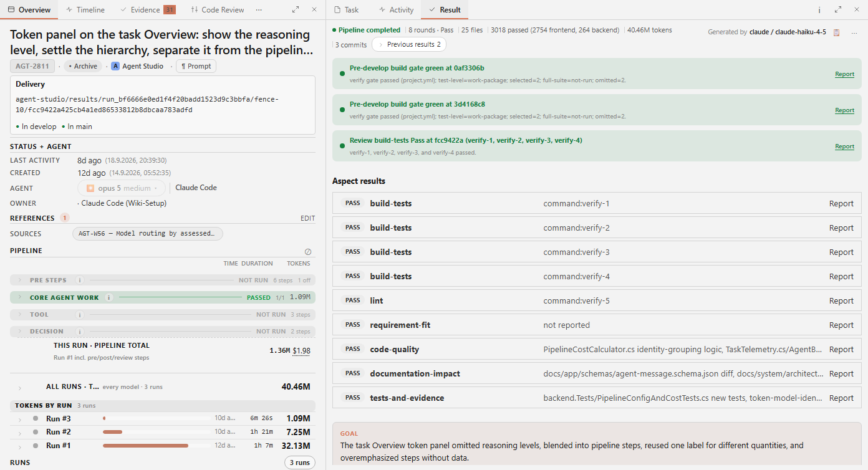Show info for Decision stage
Screen dimensions: 868x470
pyautogui.click(x=80, y=332)
